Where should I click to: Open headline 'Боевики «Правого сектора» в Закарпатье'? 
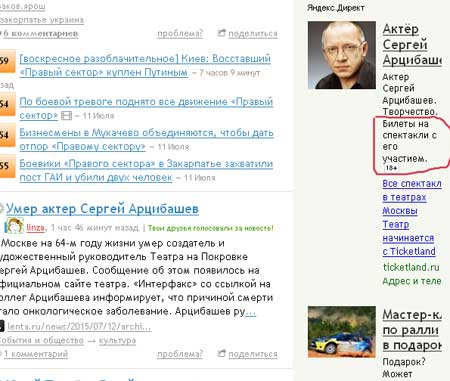146,170
